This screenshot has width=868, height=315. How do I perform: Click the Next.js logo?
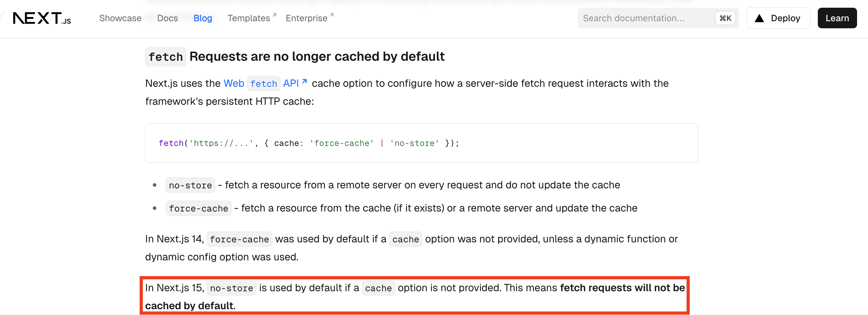tap(42, 18)
